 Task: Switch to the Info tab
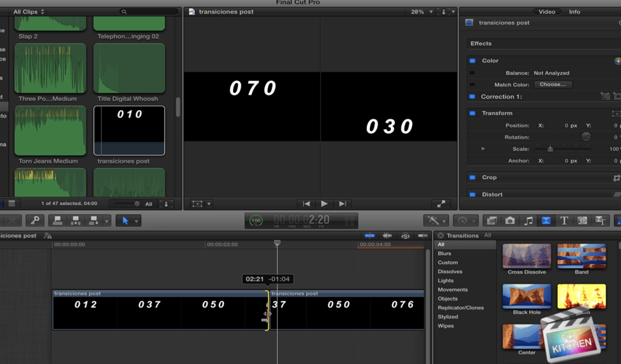pos(574,12)
